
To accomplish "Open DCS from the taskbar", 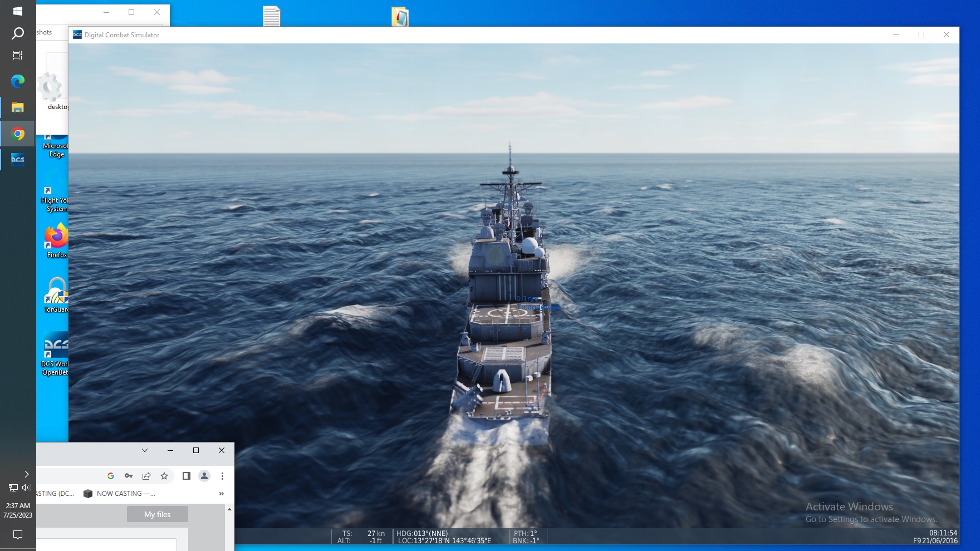I will 18,160.
